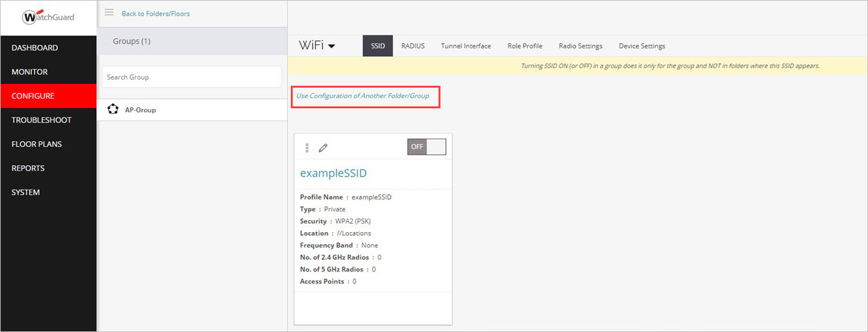Select the SSID tab
This screenshot has width=868, height=332.
click(x=378, y=46)
